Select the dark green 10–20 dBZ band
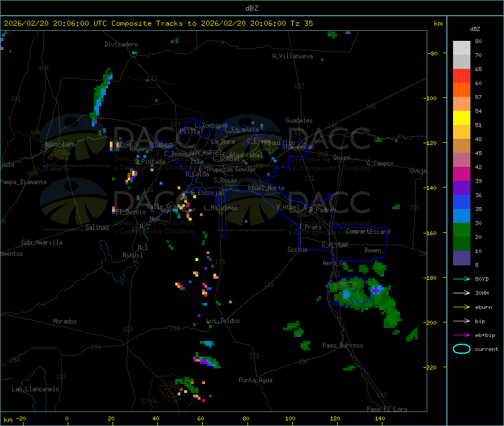Viewport: 504px width, 426px height. point(461,244)
